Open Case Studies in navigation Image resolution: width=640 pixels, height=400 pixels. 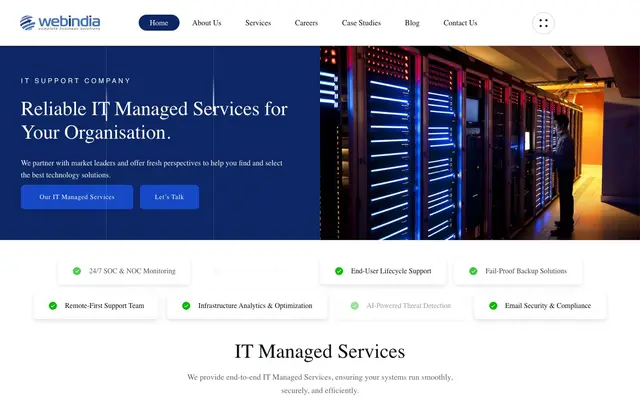click(361, 23)
